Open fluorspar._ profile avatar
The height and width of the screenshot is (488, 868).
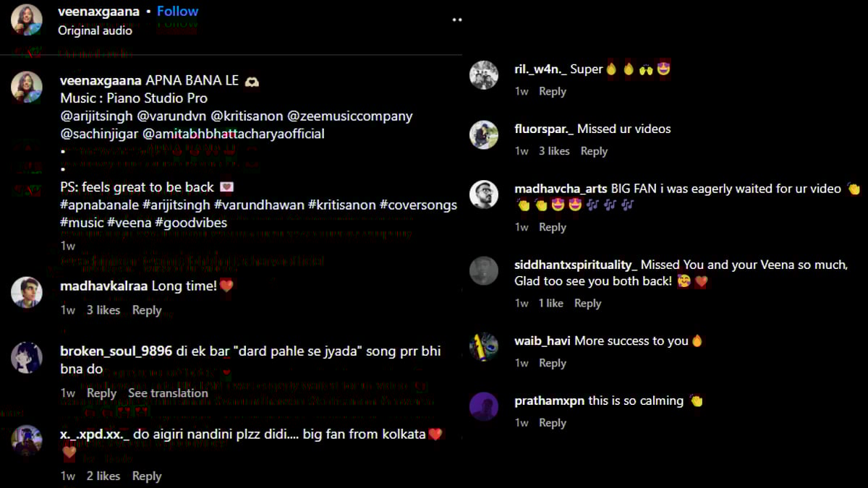pos(484,135)
